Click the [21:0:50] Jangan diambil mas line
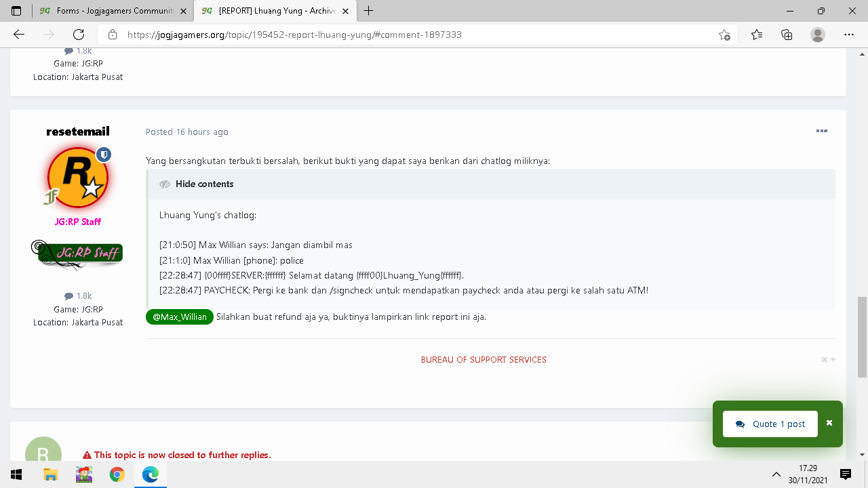This screenshot has width=868, height=488. pos(256,245)
